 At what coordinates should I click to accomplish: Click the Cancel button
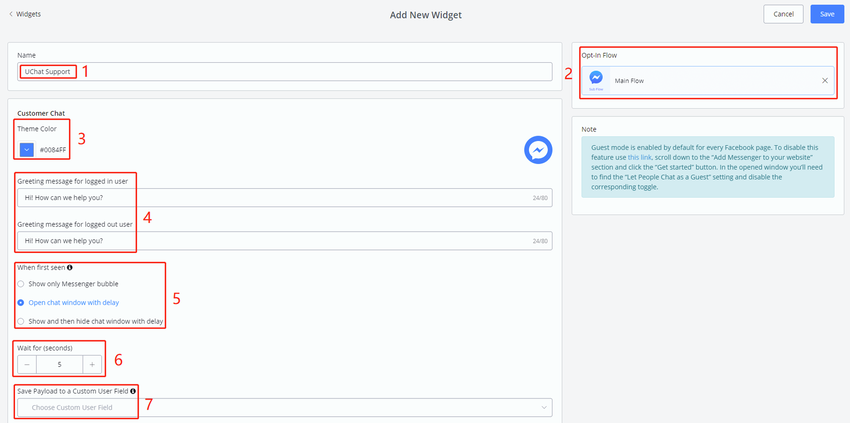pyautogui.click(x=783, y=14)
